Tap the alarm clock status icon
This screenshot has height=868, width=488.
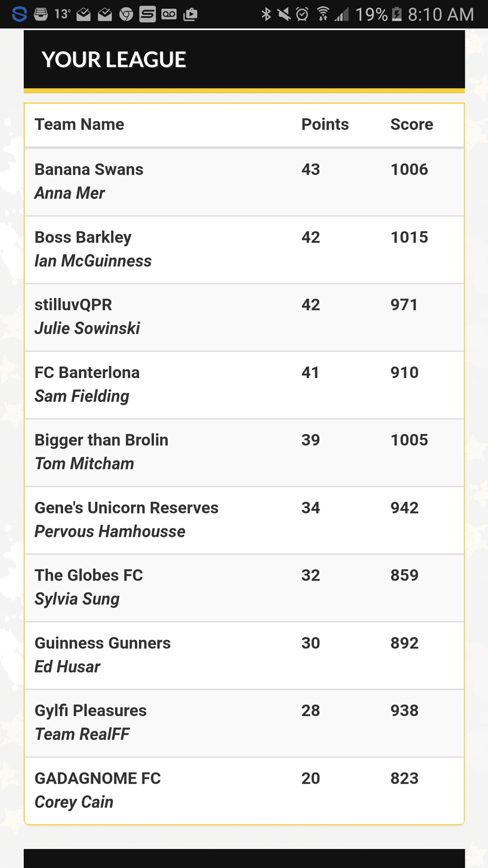pyautogui.click(x=302, y=14)
